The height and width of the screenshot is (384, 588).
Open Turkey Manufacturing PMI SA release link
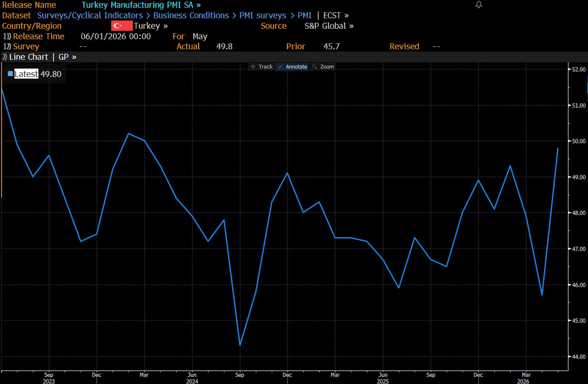(141, 5)
